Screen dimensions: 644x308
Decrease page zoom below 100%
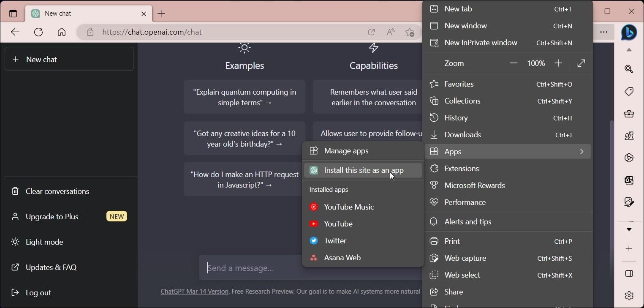pos(514,63)
